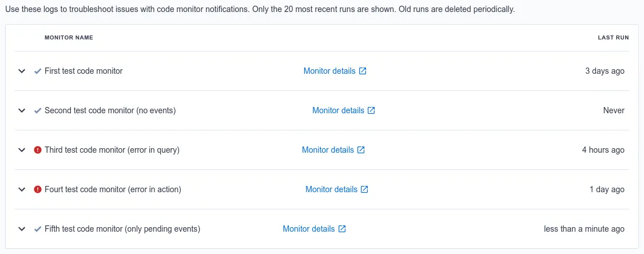The width and height of the screenshot is (644, 254).
Task: Click the checkmark icon of Fifth test code monitor
Action: coord(38,229)
